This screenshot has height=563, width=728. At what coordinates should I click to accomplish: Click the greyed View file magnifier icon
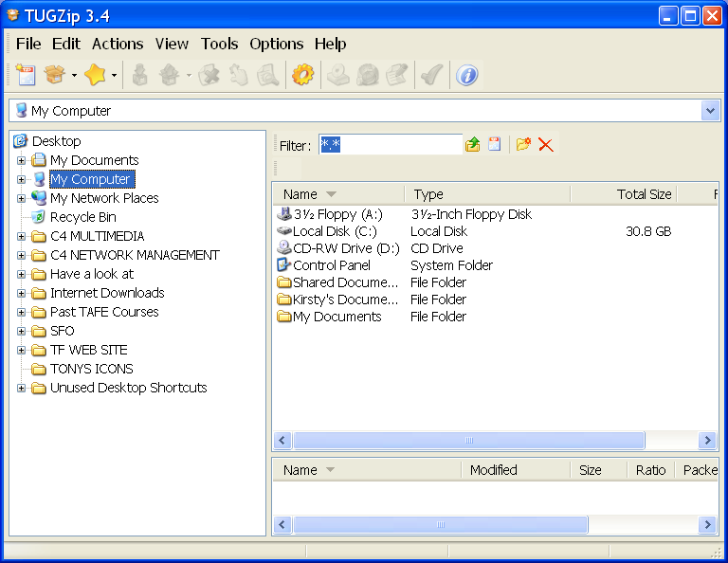click(x=268, y=74)
